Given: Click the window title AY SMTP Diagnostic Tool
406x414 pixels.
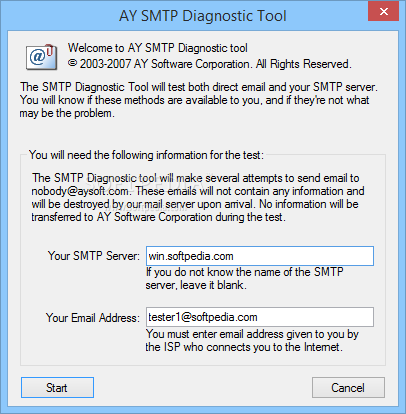Looking at the screenshot, I should tap(203, 16).
